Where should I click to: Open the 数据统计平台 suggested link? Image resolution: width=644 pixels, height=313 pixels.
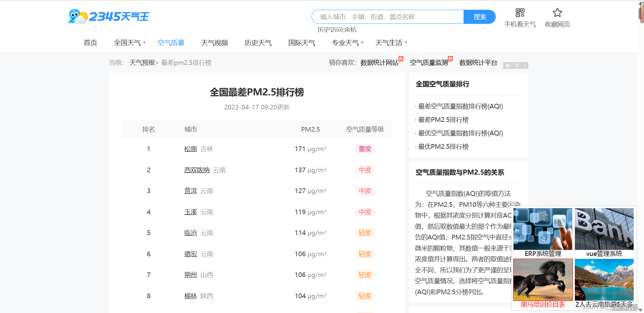coord(478,62)
